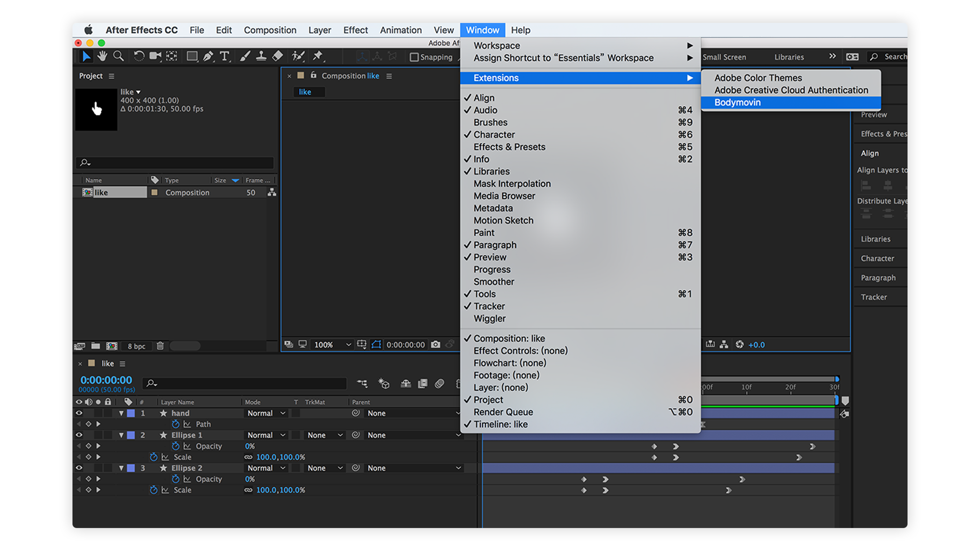
Task: Click the hand layer label color swatch
Action: pos(131,413)
